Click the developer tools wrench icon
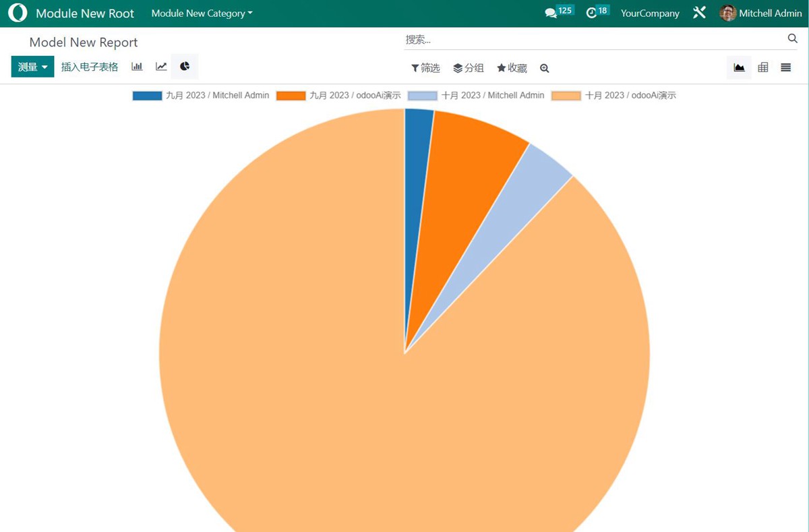 point(699,12)
